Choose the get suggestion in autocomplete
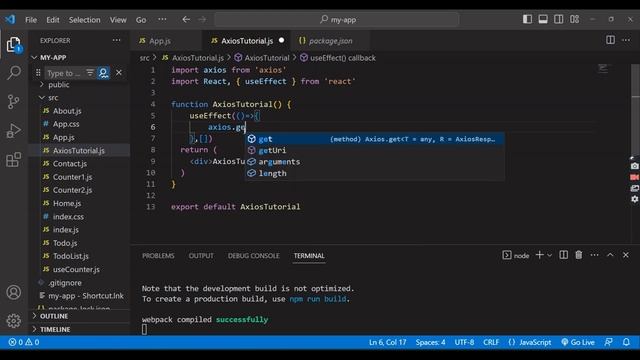The image size is (640, 360). [374, 139]
